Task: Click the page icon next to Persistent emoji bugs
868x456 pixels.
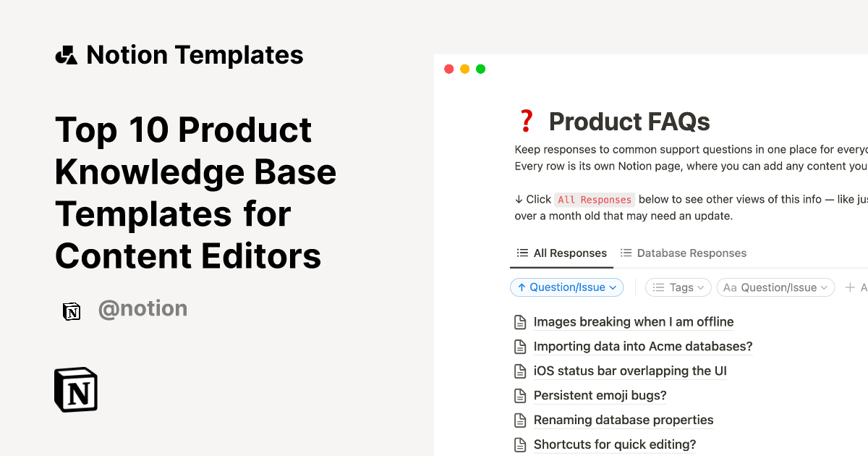Action: click(521, 395)
